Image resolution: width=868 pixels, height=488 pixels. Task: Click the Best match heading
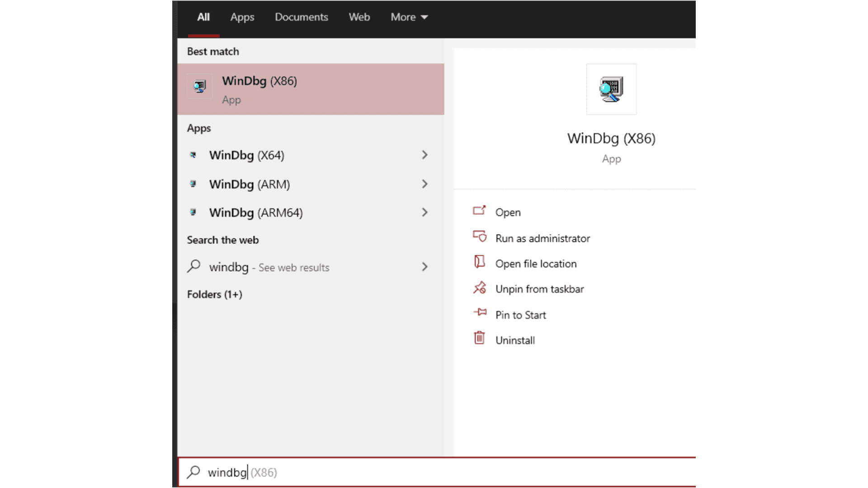pos(213,52)
